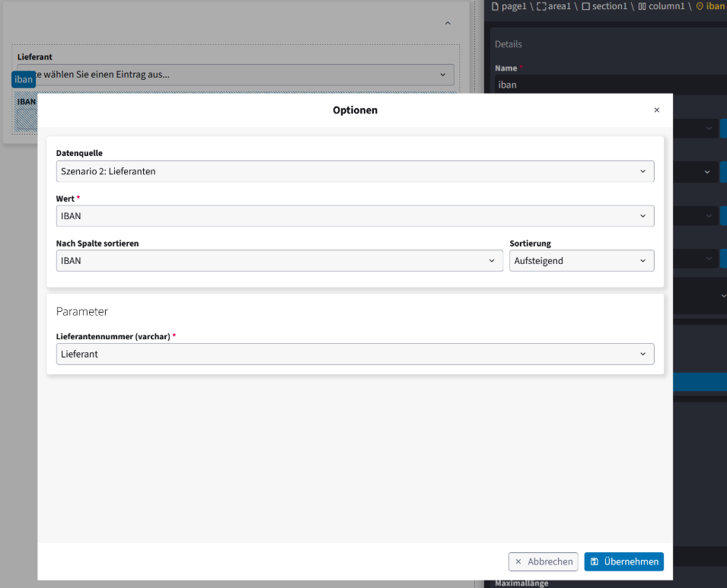This screenshot has width=727, height=588.
Task: Open the Wert dropdown showing IBAN
Action: (x=356, y=216)
